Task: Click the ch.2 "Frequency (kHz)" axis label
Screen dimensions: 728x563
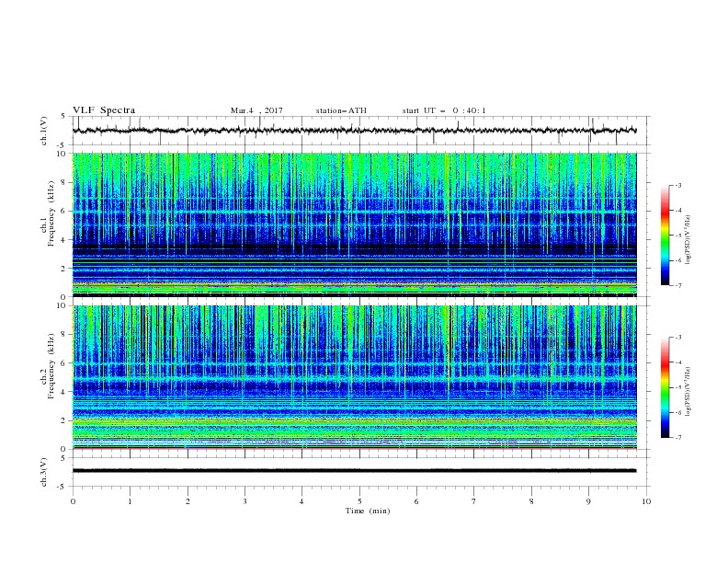Action: click(51, 366)
